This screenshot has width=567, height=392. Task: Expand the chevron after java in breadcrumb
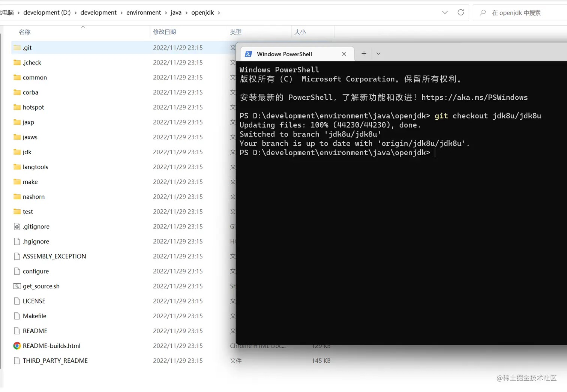[x=186, y=13]
